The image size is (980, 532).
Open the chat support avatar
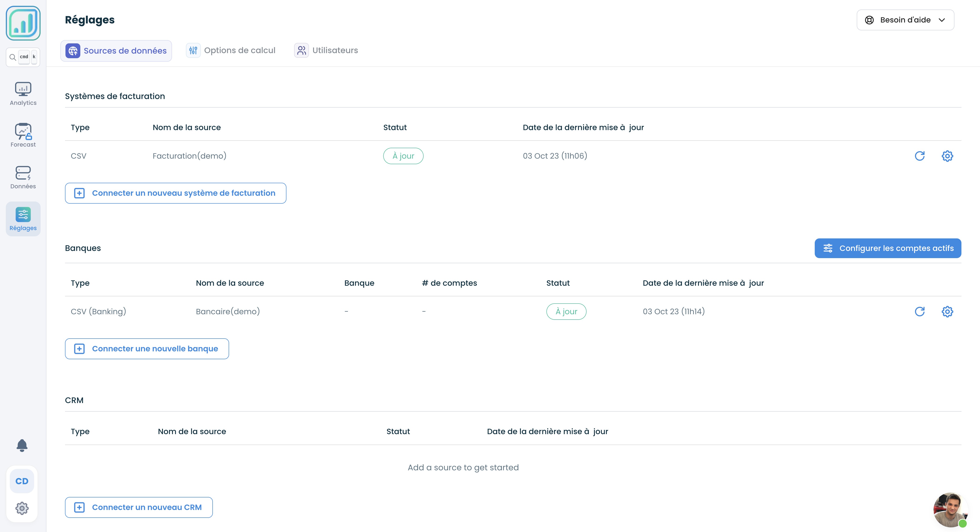coord(950,510)
